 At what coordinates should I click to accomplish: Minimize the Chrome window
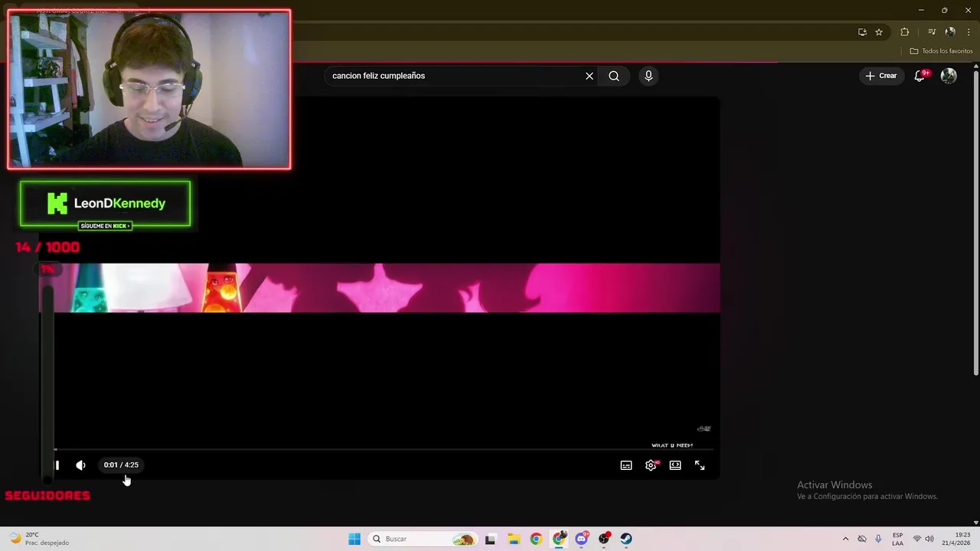point(921,10)
